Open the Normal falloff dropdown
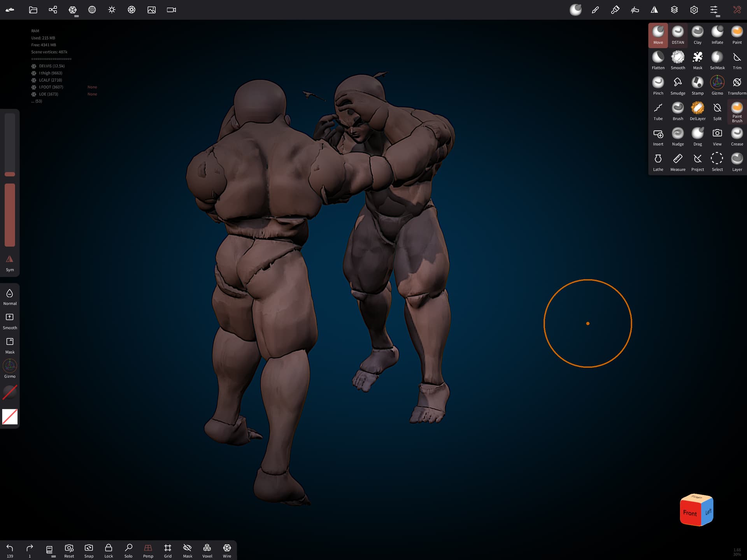The image size is (747, 560). pyautogui.click(x=10, y=297)
